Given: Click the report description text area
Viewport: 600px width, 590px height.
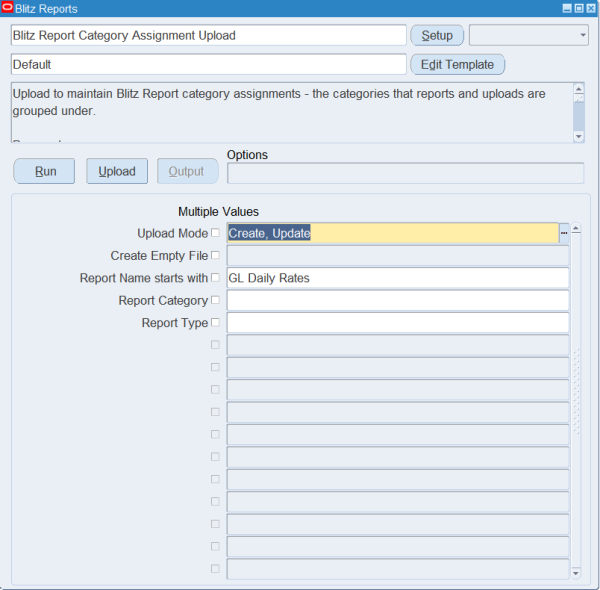Looking at the screenshot, I should coord(292,113).
